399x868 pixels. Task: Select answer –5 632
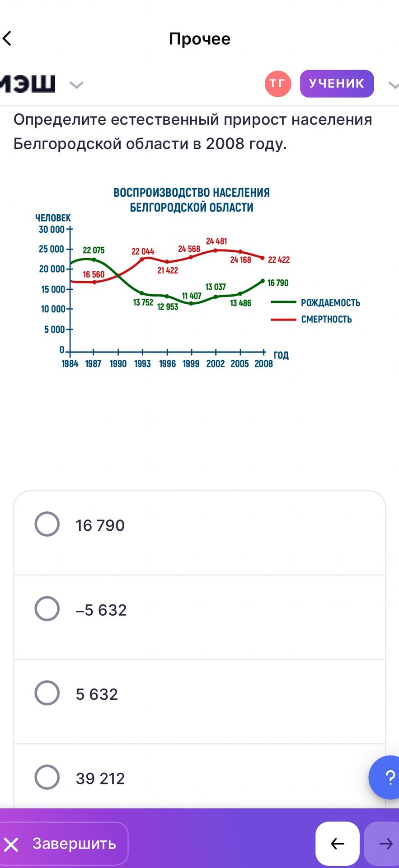200,617
